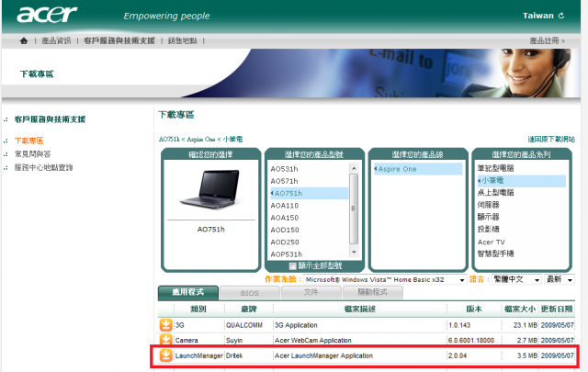Select model AO531h in the list

(284, 169)
